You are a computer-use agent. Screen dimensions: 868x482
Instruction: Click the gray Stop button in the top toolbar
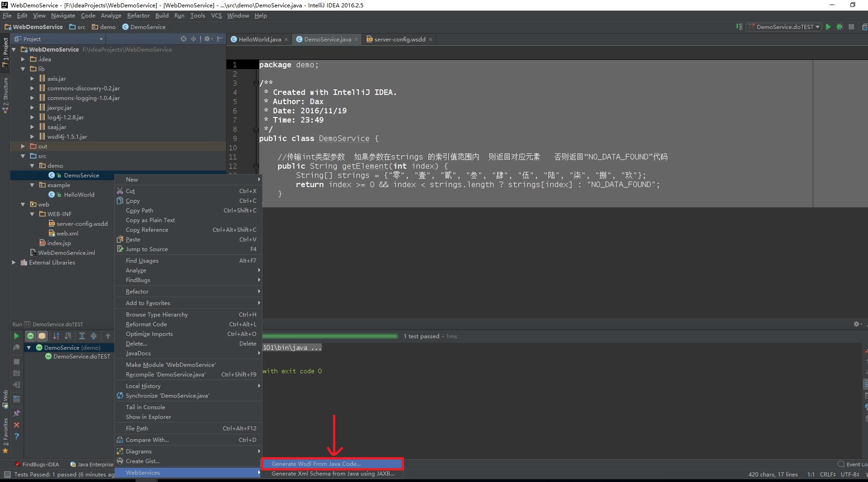click(x=851, y=27)
